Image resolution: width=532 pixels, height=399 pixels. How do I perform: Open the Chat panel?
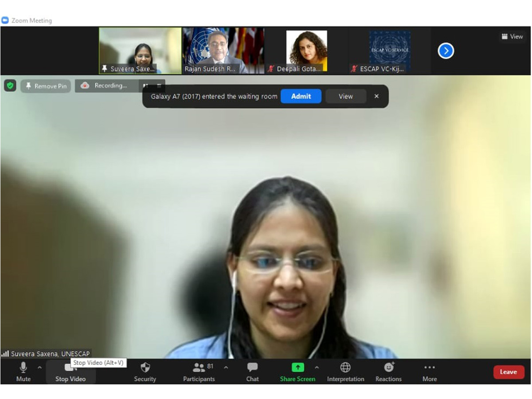point(252,372)
